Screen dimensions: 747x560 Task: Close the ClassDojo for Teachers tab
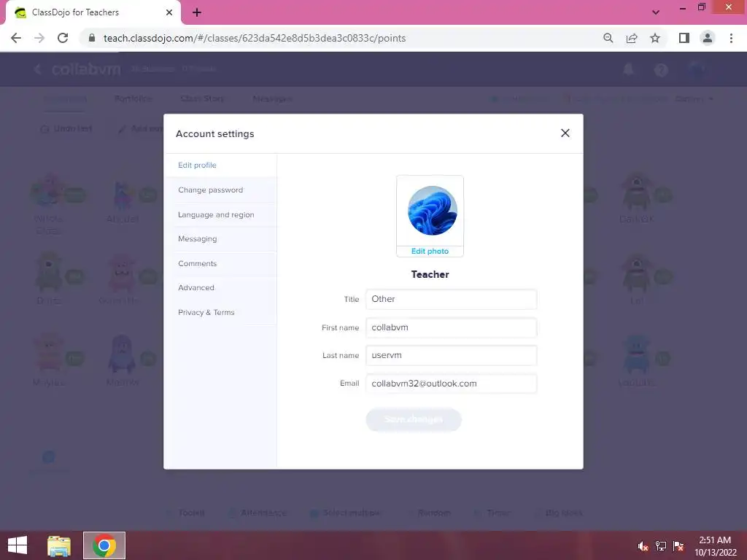tap(169, 12)
